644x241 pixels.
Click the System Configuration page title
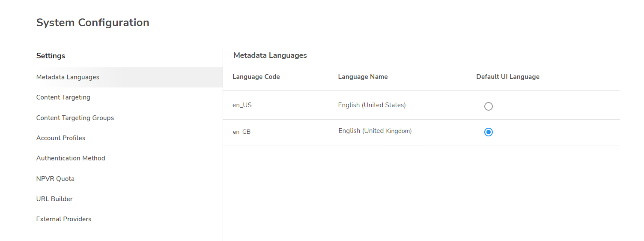[93, 23]
